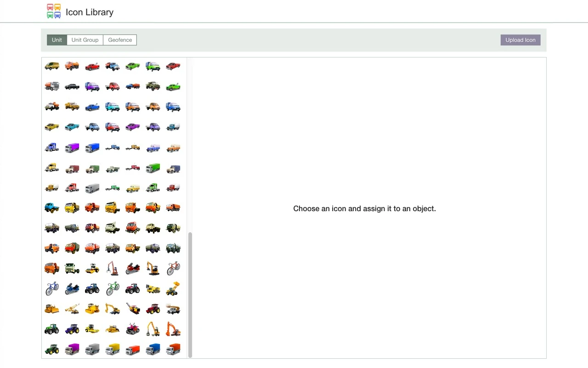Pick the truck with dark blue cargo box in the bottom row
Image resolution: width=588 pixels, height=368 pixels.
pos(153,349)
